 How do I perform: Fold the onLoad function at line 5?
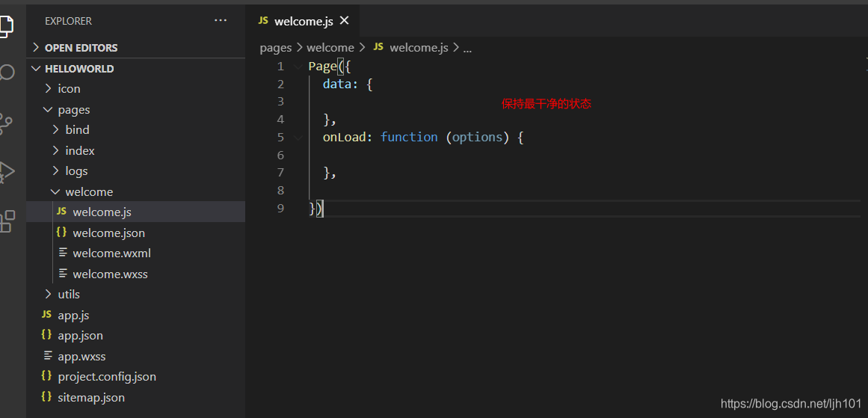[298, 138]
